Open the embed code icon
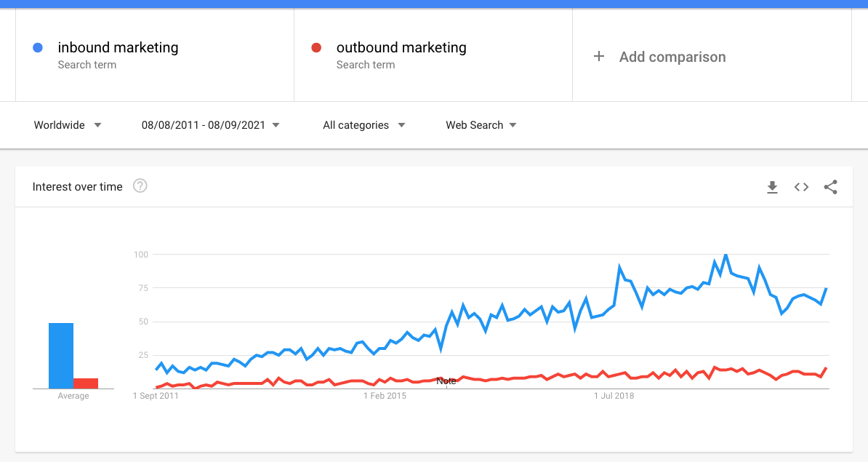Image resolution: width=868 pixels, height=462 pixels. 801,187
